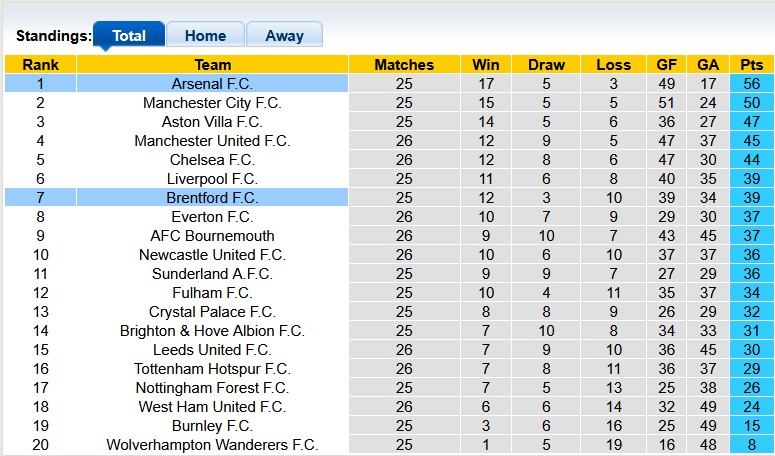This screenshot has height=456, width=775.
Task: Click the Win column header
Action: coord(486,65)
